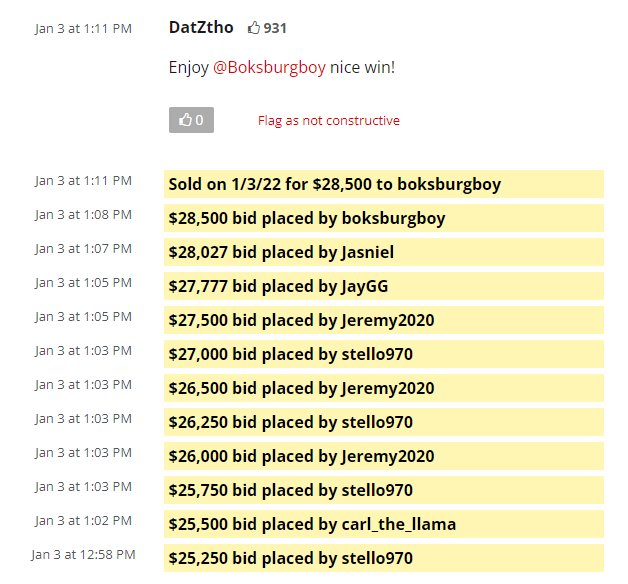The width and height of the screenshot is (628, 584).
Task: Select the Sold on 1/3/22 for $28,500 row
Action: [384, 184]
